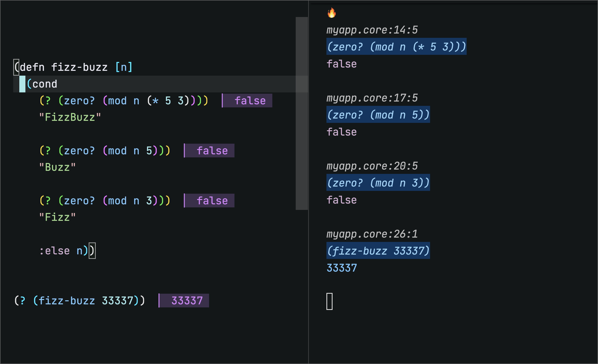598x364 pixels.
Task: Select the "FizzBuzz" string literal
Action: tap(70, 117)
